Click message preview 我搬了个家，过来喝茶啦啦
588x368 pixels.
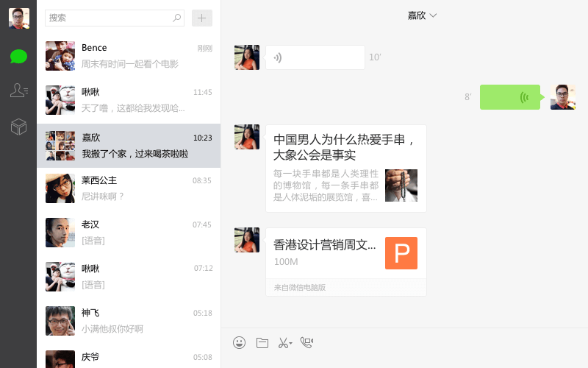click(x=135, y=154)
